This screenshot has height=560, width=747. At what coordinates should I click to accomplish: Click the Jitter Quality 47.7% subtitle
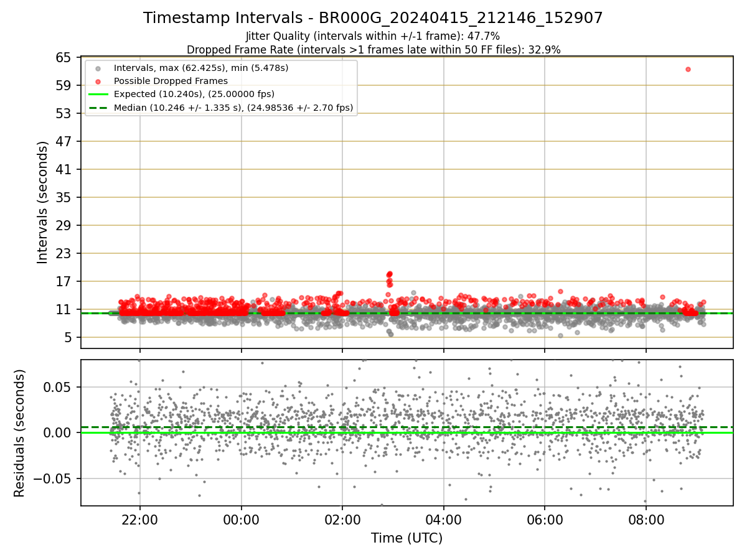coord(373,36)
